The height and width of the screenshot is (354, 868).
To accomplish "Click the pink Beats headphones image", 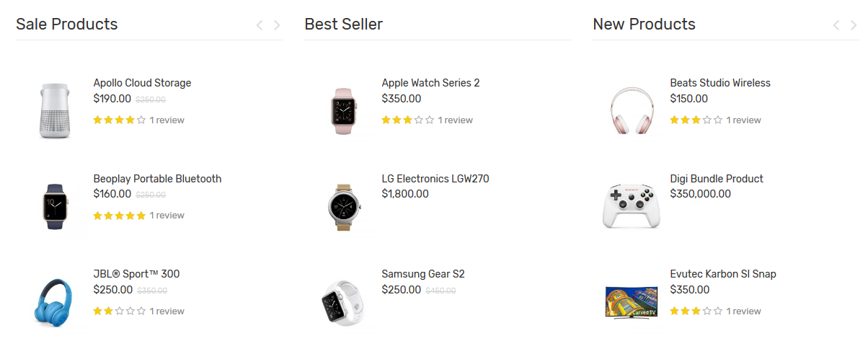I will pos(631,110).
